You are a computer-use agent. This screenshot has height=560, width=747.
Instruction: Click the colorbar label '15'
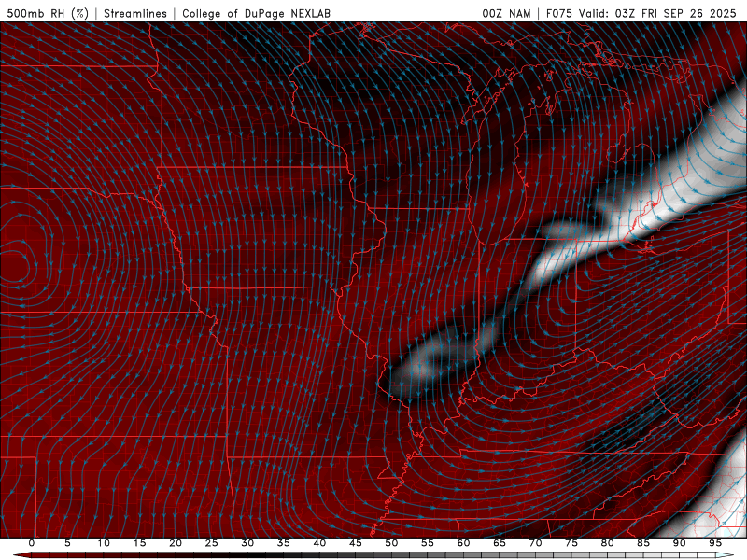tap(139, 543)
